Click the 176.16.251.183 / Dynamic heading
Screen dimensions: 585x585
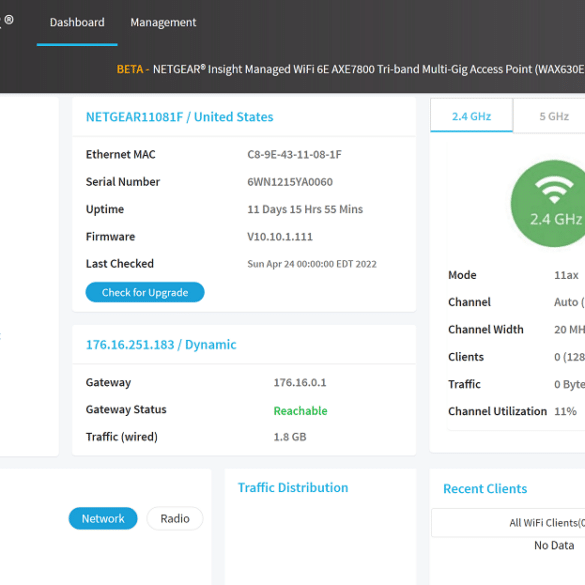coord(161,344)
